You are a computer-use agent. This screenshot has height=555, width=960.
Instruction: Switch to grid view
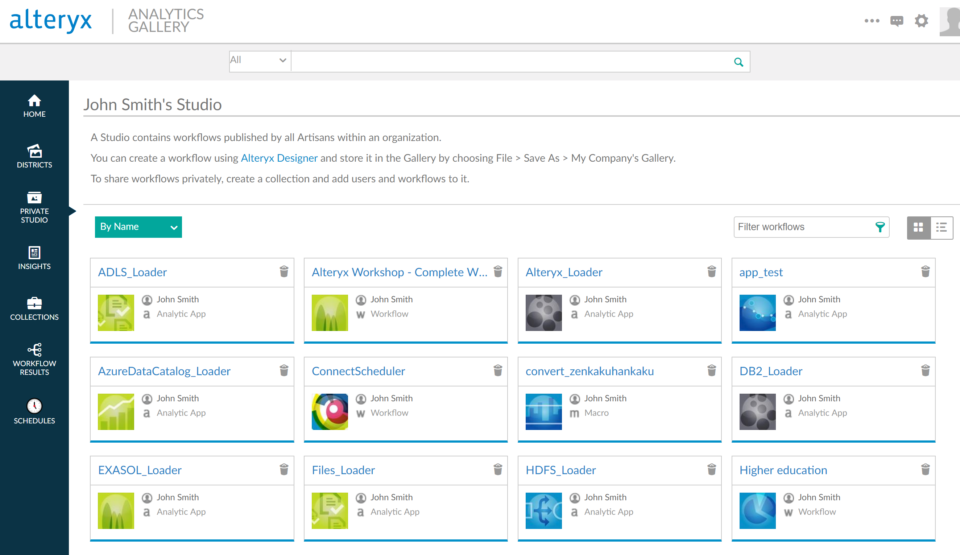coord(918,227)
